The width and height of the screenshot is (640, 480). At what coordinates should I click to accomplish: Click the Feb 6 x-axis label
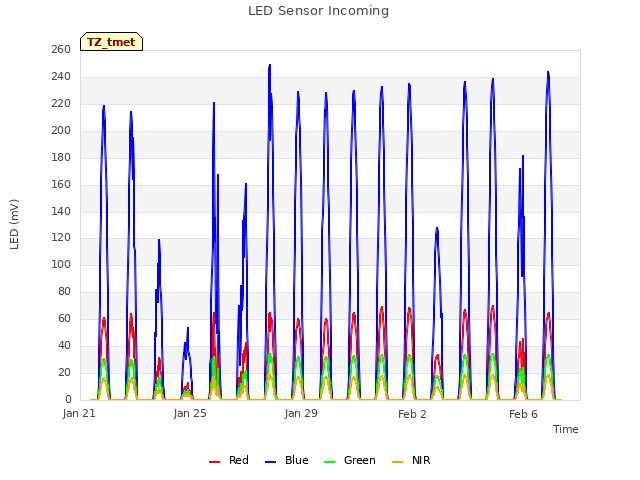click(523, 414)
